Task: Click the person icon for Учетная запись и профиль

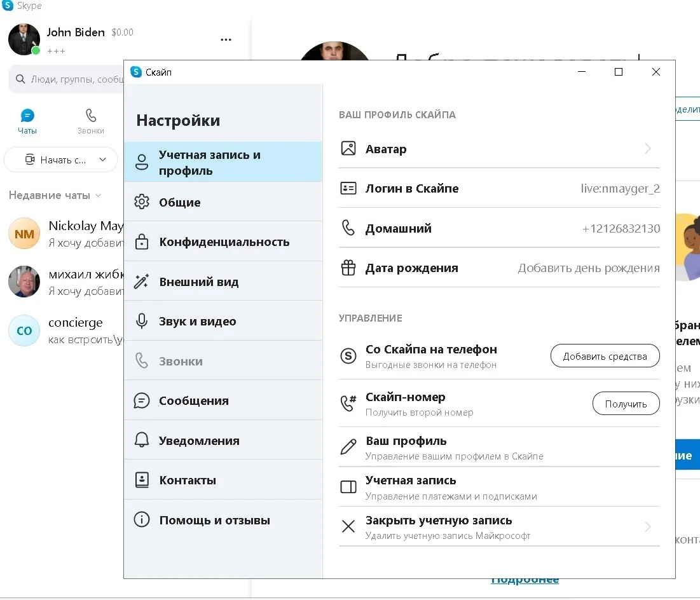Action: [142, 162]
